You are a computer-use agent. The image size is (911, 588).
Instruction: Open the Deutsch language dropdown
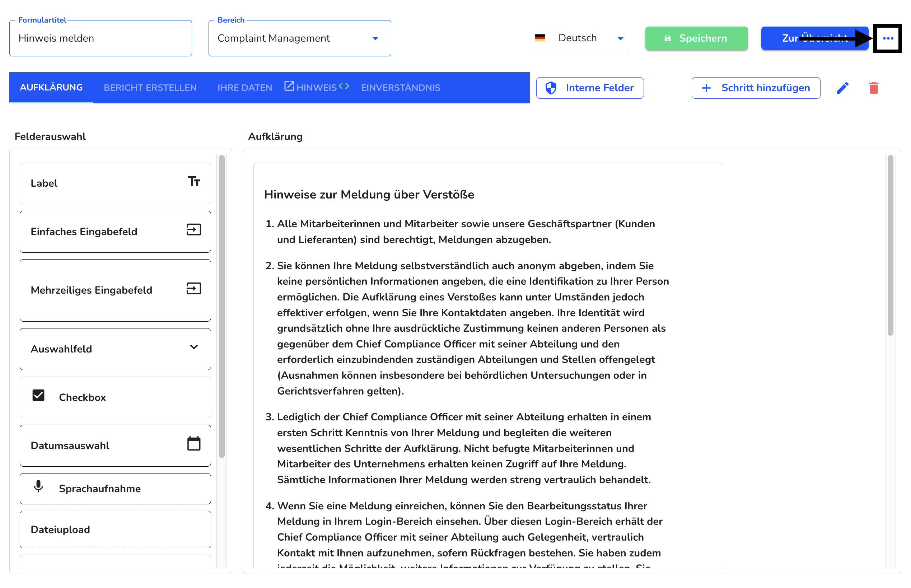coord(581,38)
